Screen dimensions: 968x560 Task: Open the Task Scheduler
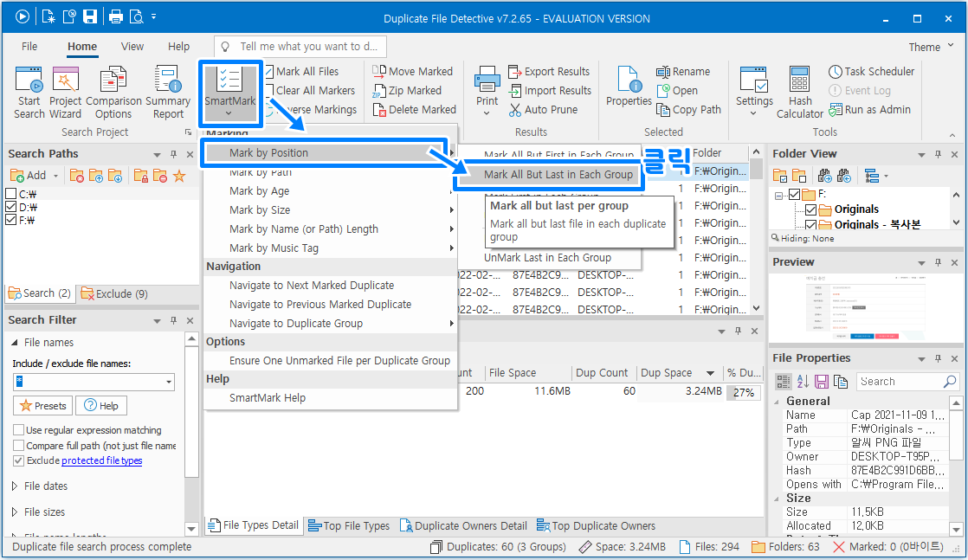871,71
